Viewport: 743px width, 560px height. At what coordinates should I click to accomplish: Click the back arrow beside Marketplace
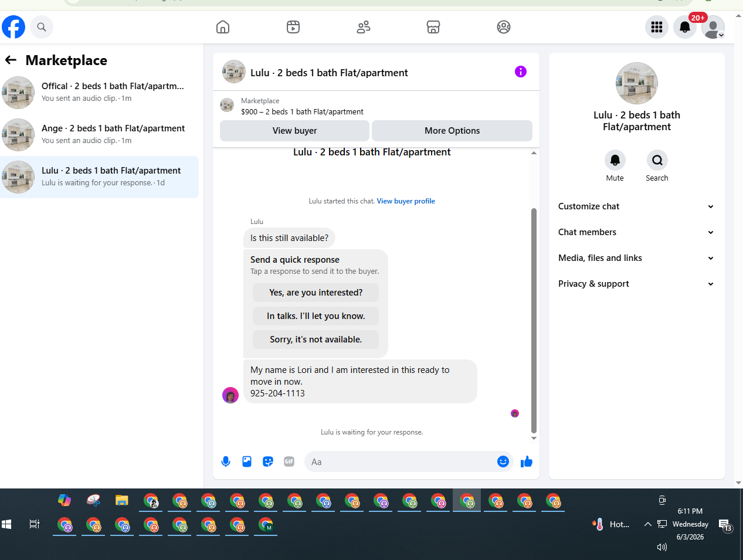(x=11, y=60)
